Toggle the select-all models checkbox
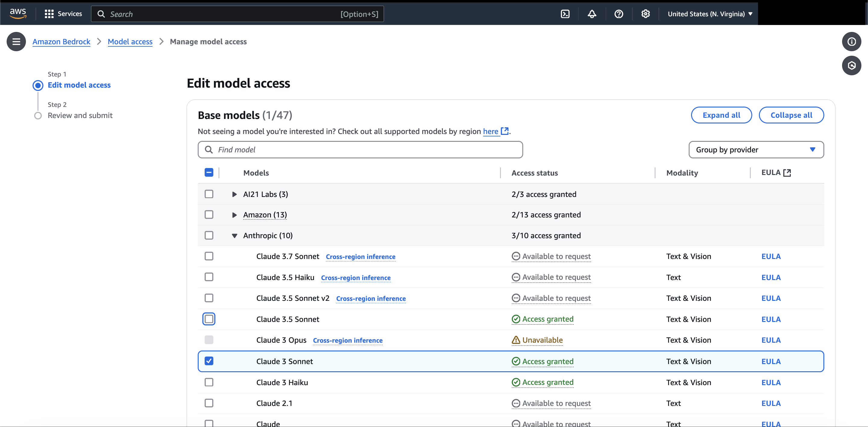Screen dimensions: 868x427 (x=209, y=173)
